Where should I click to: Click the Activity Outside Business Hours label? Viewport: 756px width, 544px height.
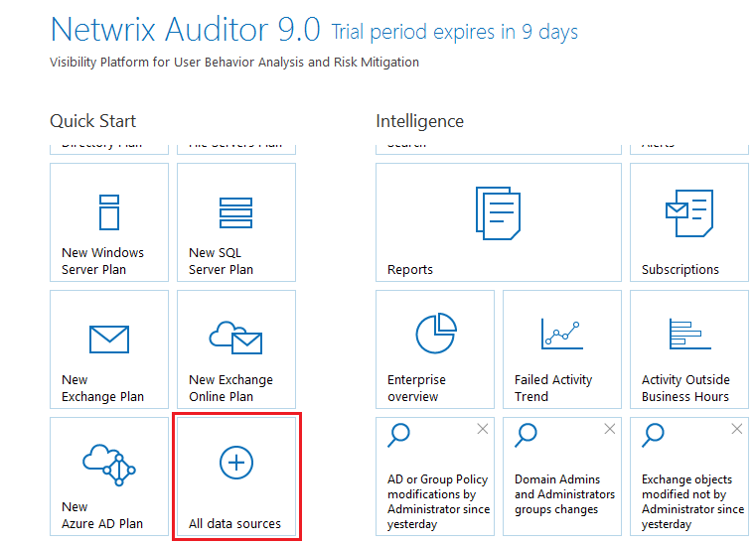(685, 388)
